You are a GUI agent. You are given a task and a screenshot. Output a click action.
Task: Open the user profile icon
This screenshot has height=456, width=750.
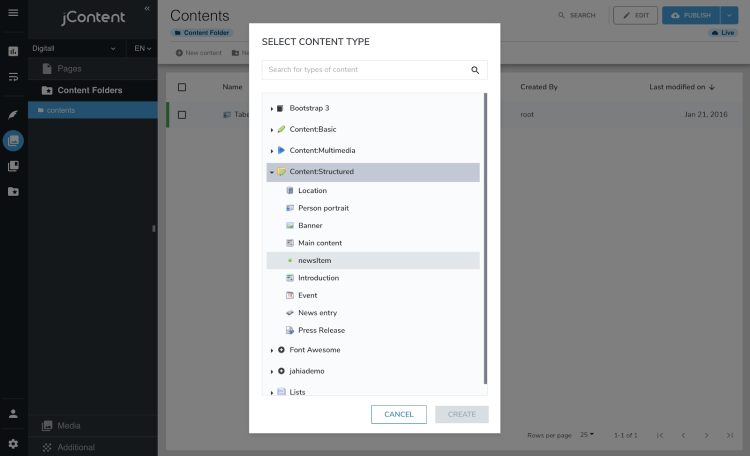point(13,413)
